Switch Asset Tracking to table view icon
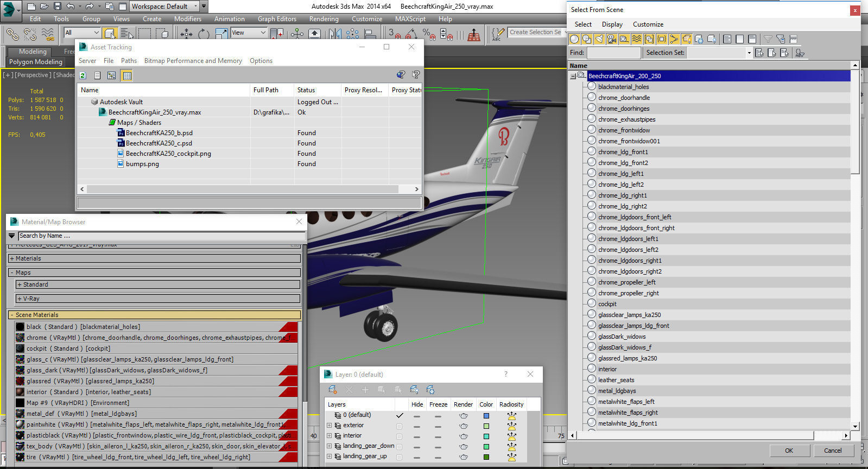The height and width of the screenshot is (469, 868). point(127,75)
